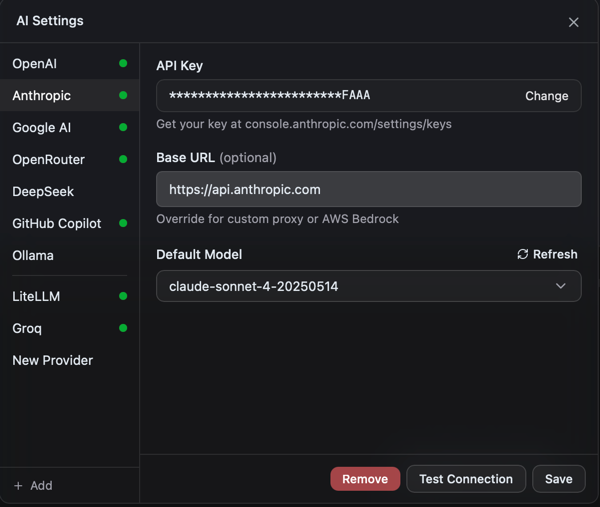Click the red Remove button
The image size is (600, 507).
[365, 479]
